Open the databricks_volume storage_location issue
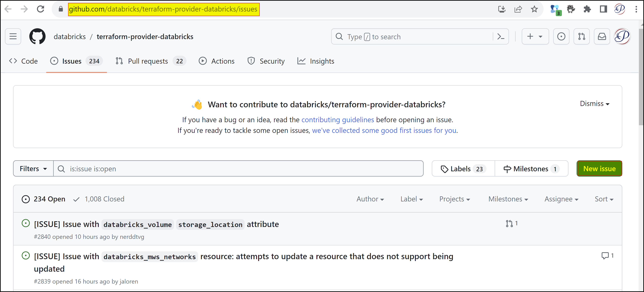Viewport: 644px width, 292px height. coord(156,224)
